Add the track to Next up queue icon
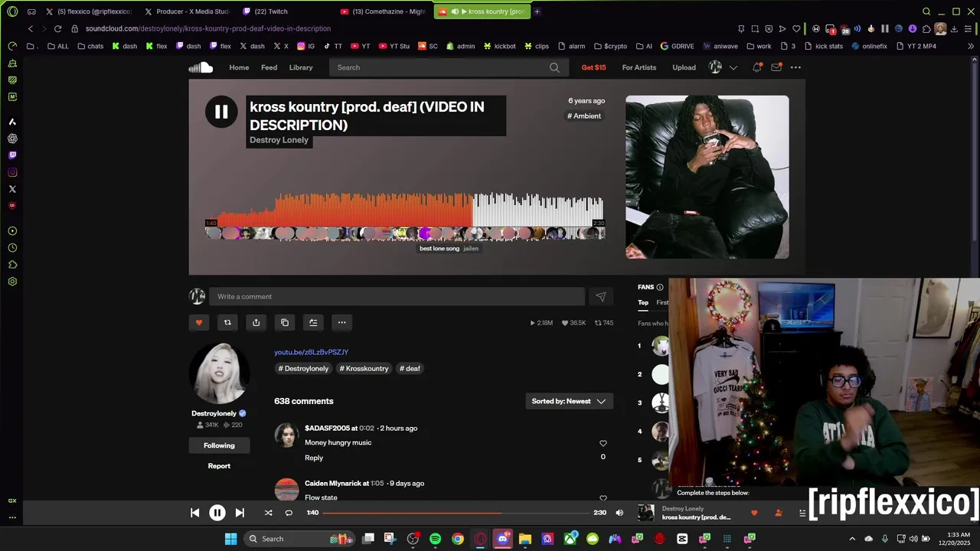Screen dimensions: 980x551 click(x=313, y=323)
